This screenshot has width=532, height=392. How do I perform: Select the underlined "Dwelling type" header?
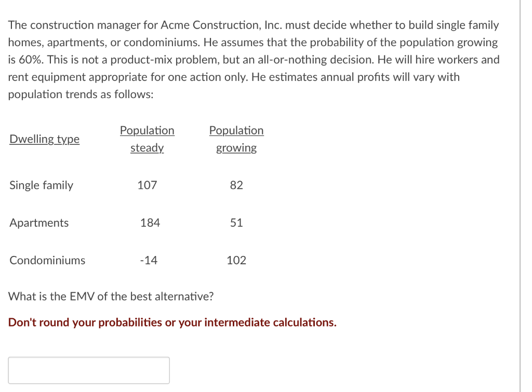pos(44,139)
